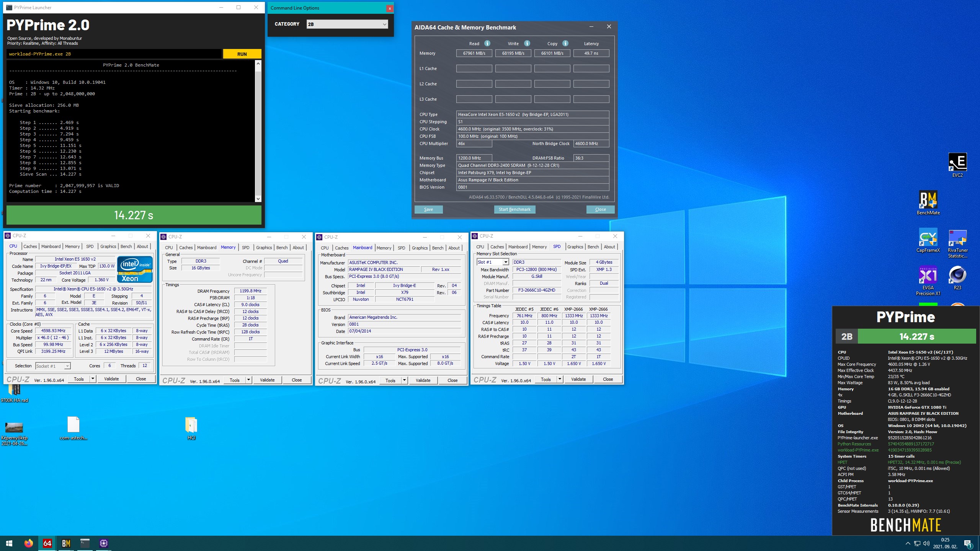Expand Tools arrow in CPU-Z Memory window

point(248,380)
